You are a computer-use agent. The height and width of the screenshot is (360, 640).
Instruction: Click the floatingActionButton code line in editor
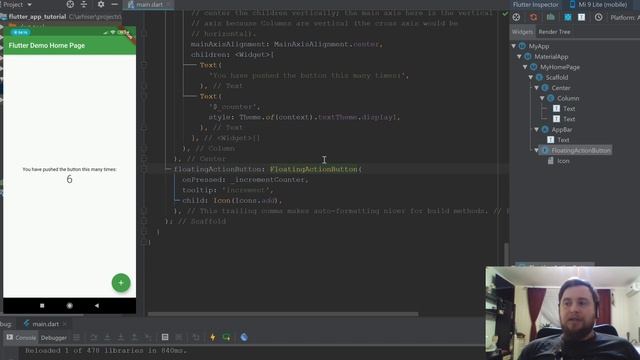pyautogui.click(x=268, y=169)
